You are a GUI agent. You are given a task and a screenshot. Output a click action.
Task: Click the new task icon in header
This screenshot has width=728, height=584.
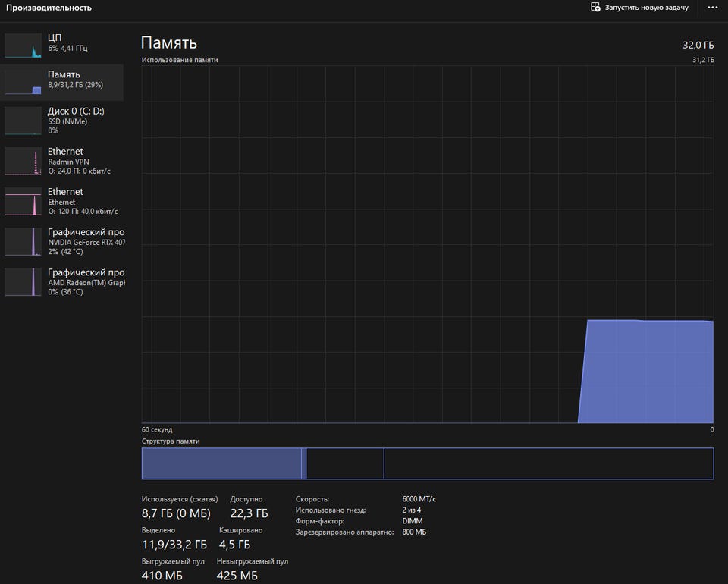[x=595, y=8]
